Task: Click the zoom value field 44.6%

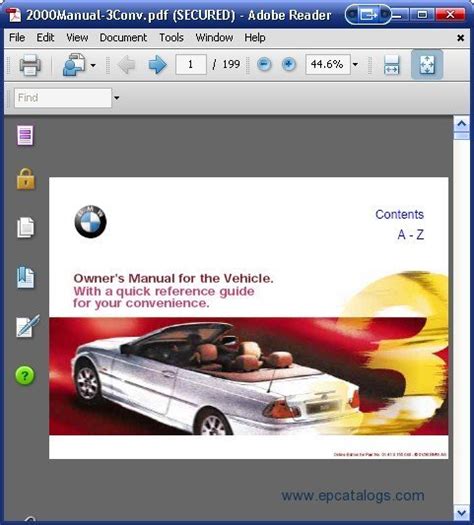Action: 328,64
